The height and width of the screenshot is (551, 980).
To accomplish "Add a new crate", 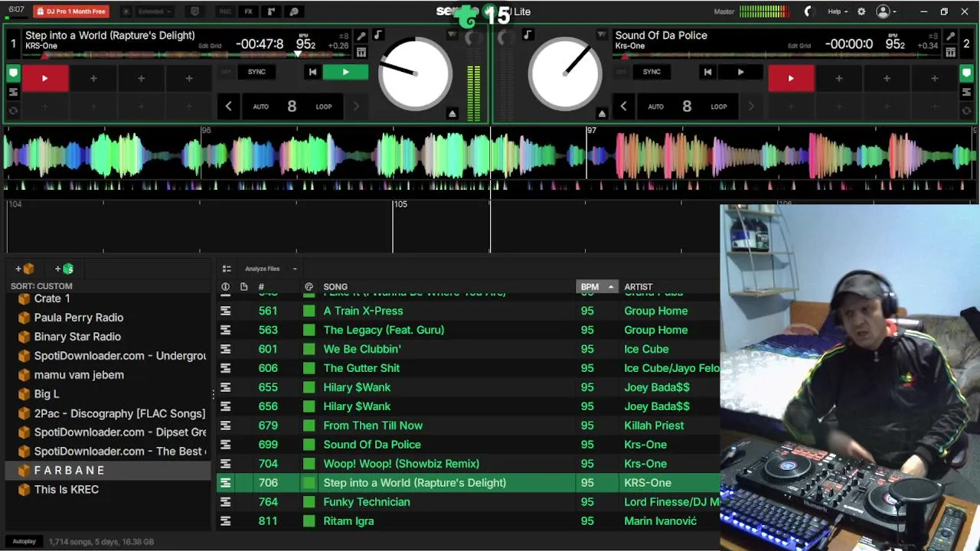I will [24, 269].
